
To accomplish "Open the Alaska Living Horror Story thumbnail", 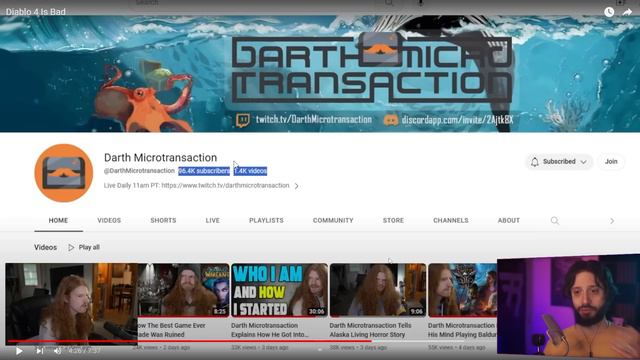I will (x=378, y=290).
